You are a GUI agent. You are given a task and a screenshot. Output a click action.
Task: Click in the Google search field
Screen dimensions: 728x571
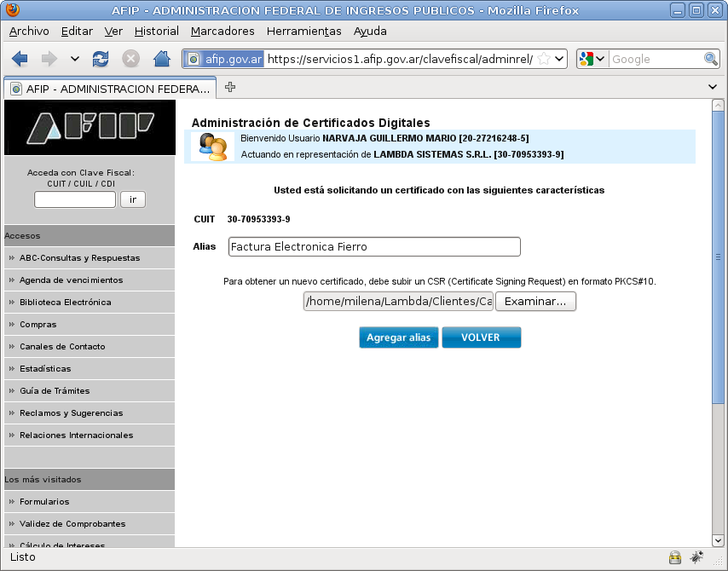point(656,59)
